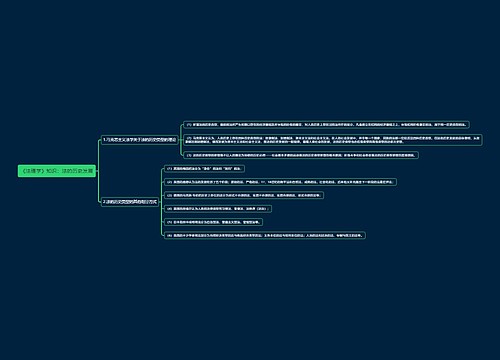Select node 2.法的历史类型的其他划分方式
The height and width of the screenshot is (360, 500).
pos(130,202)
